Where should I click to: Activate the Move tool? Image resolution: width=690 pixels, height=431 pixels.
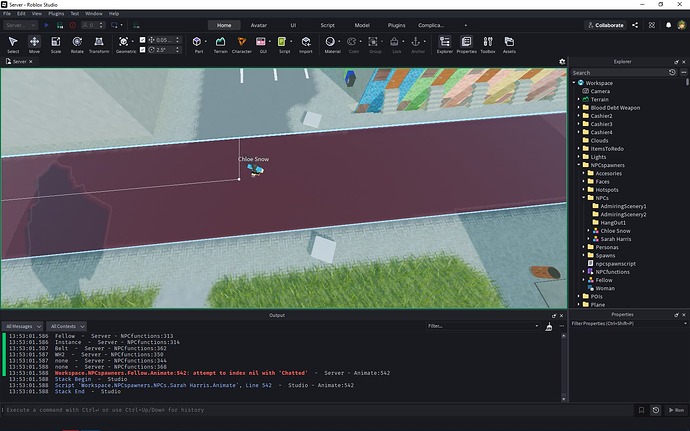[x=34, y=44]
